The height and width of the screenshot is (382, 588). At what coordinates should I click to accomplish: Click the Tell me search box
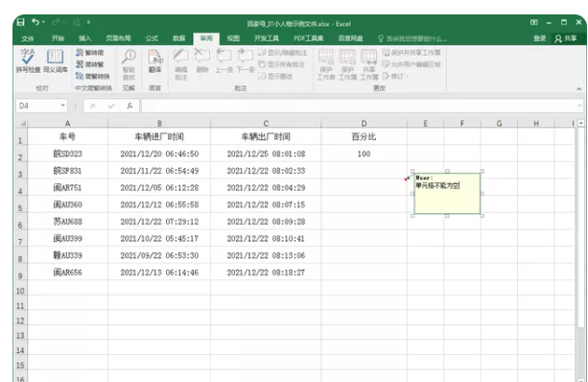click(x=412, y=38)
